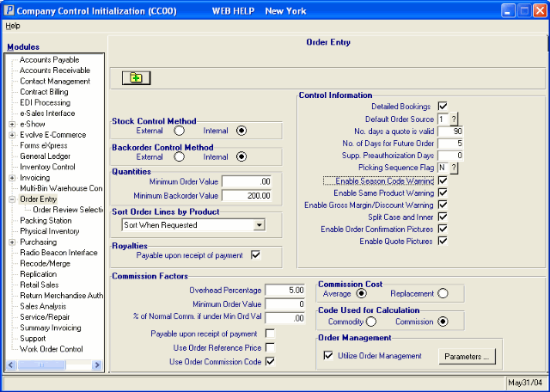Click into the Quantities Minimum Order Value field
This screenshot has height=392, width=550.
[247, 181]
